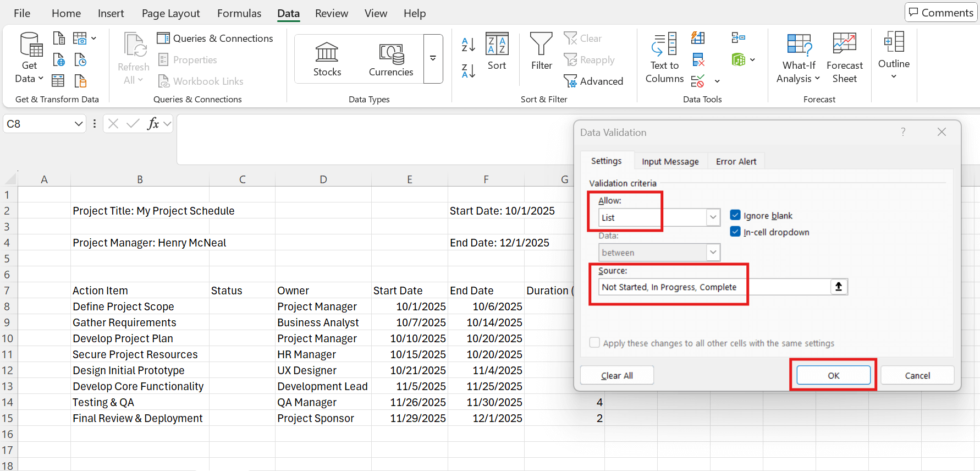This screenshot has width=980, height=471.
Task: Click the Data Validation icon in ribbon
Action: [x=698, y=81]
